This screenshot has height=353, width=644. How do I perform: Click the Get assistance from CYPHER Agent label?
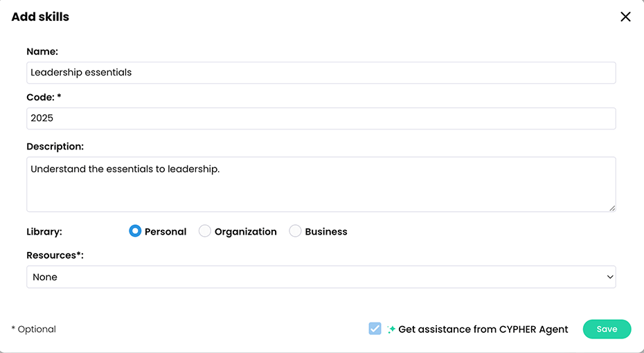point(483,329)
